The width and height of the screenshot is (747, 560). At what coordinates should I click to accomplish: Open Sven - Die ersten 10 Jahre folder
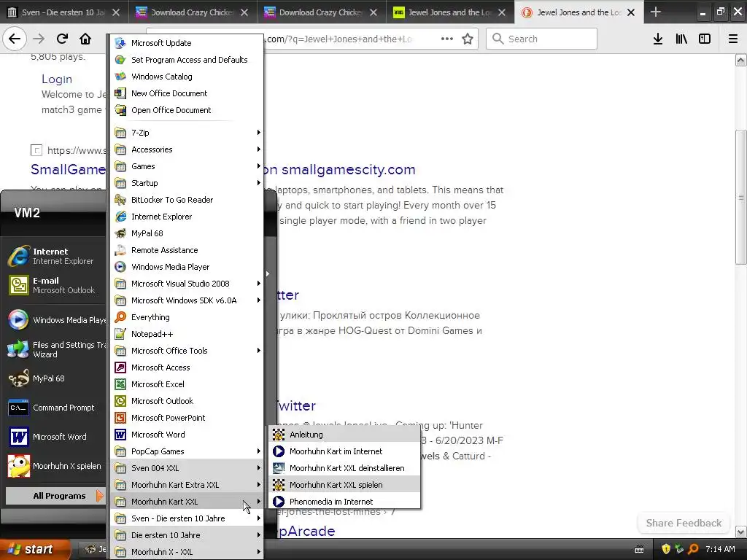[x=187, y=518]
